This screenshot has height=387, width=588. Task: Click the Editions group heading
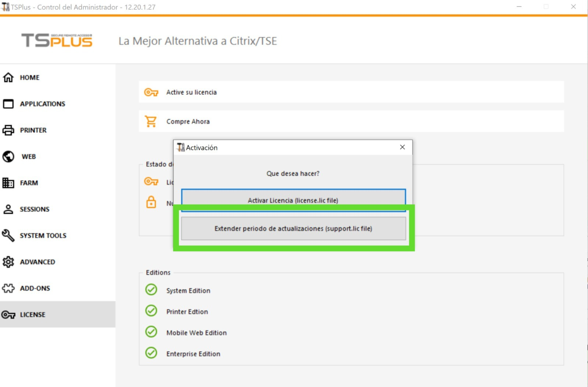[158, 272]
